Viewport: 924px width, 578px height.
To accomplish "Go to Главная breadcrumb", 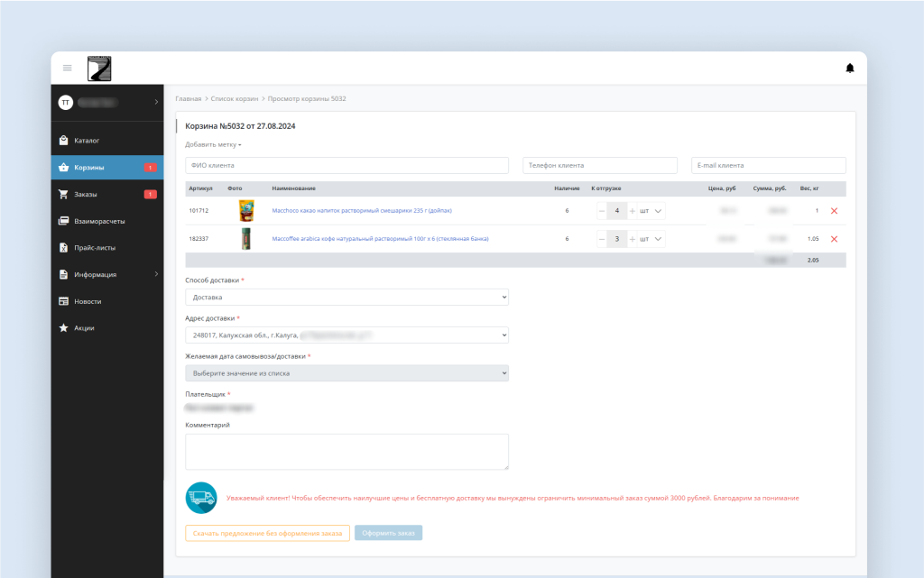I will click(x=188, y=99).
